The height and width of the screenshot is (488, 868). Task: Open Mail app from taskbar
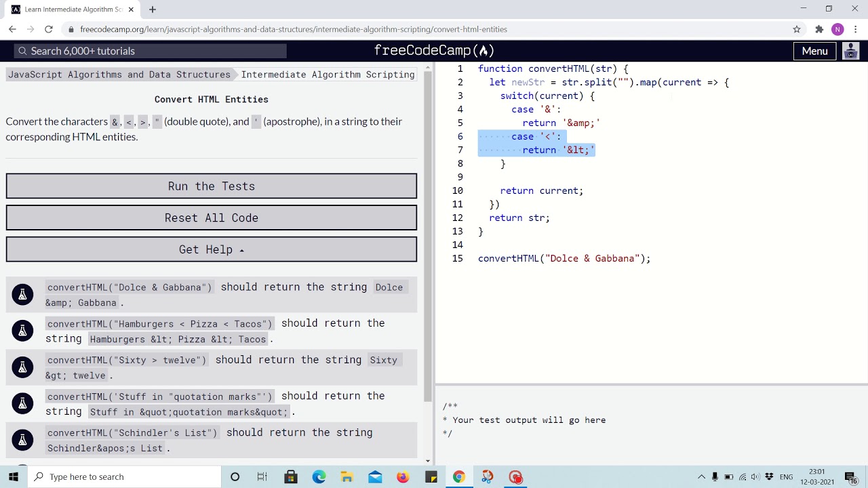click(375, 476)
